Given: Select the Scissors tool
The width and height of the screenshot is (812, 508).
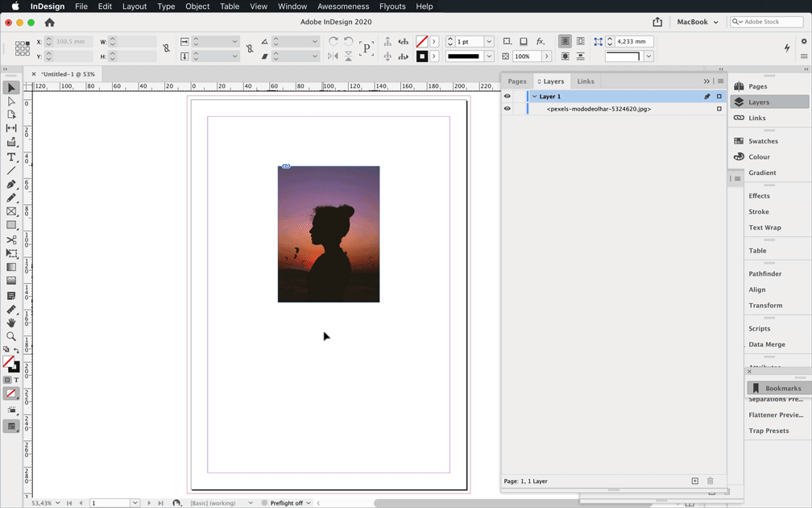Looking at the screenshot, I should click(11, 239).
